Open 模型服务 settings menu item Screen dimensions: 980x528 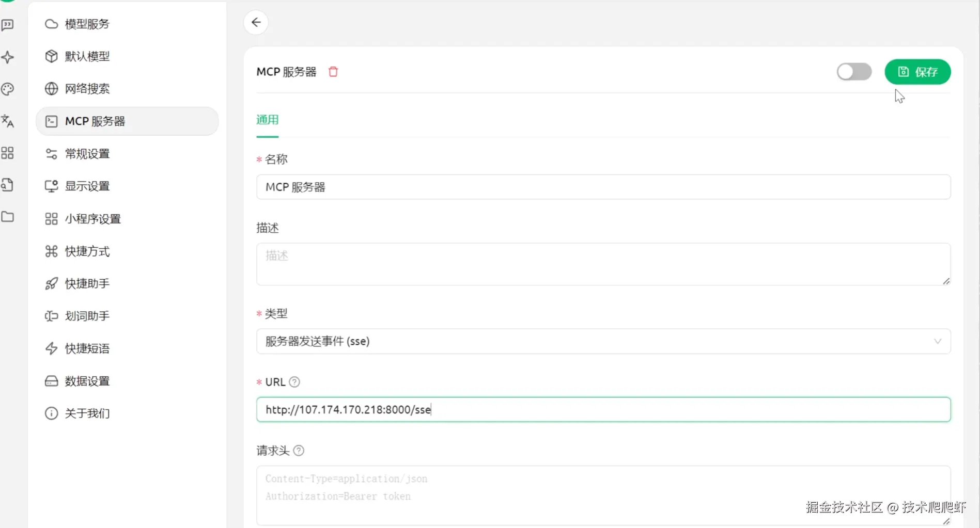tap(87, 24)
